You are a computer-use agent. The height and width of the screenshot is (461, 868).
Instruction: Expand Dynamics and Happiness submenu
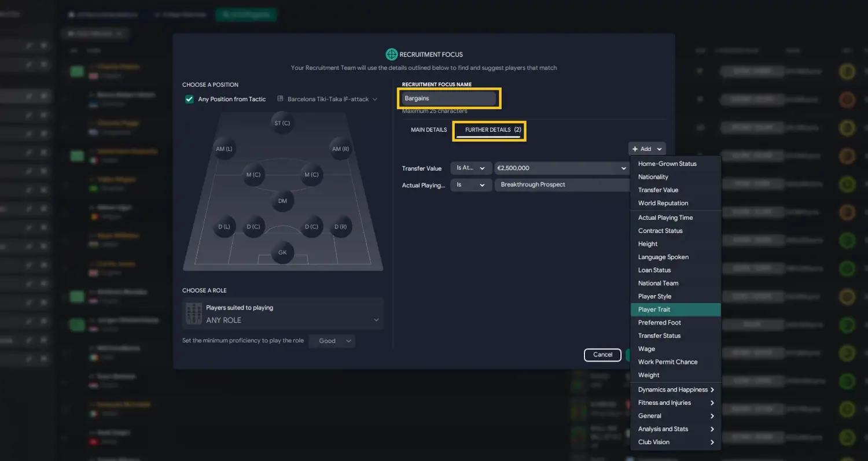point(675,390)
